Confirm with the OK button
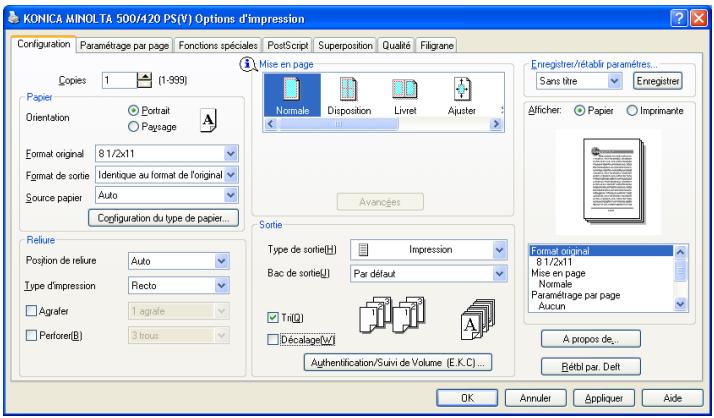This screenshot has width=714, height=418. [x=467, y=398]
